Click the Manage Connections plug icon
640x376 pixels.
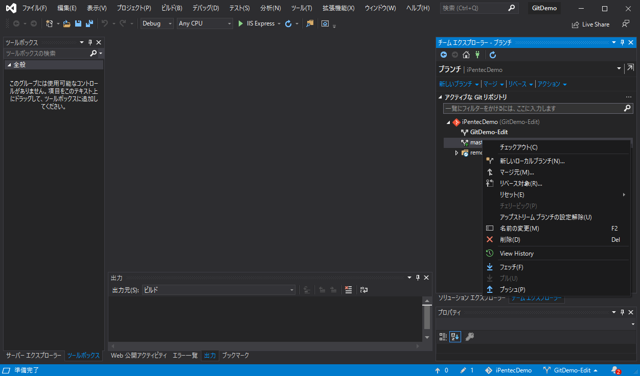click(x=477, y=55)
